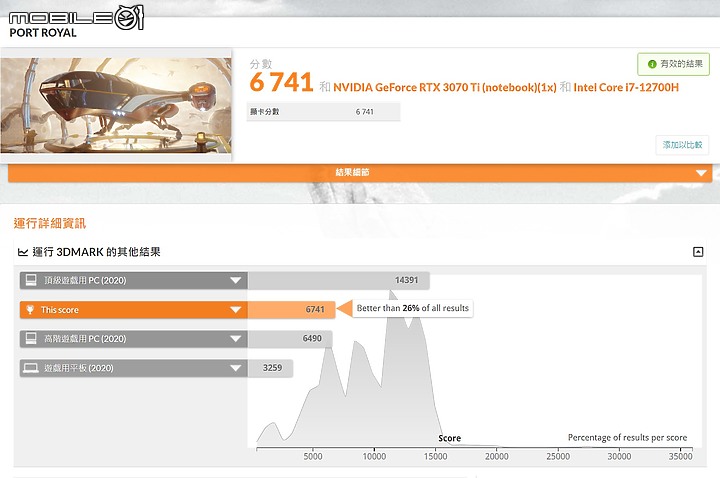Click the desktop PC icon in 高階遊戲用 PC row
720x478 pixels.
point(31,338)
